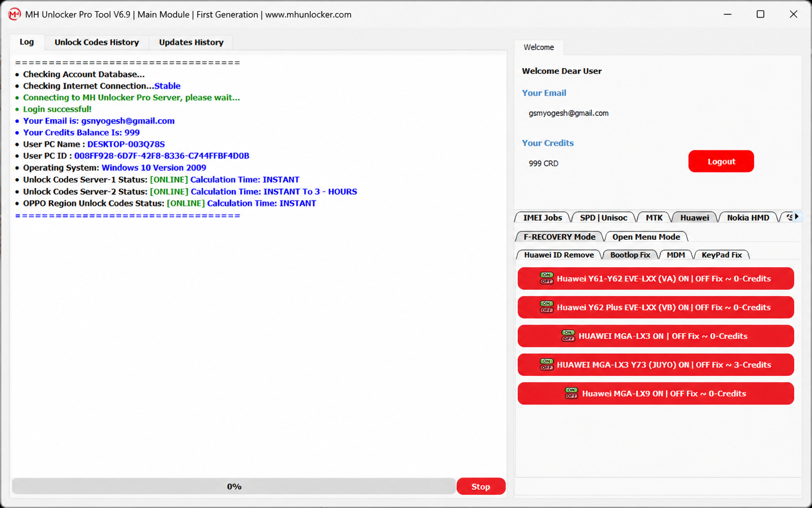Open the IMEI Jobs tab

coord(542,218)
